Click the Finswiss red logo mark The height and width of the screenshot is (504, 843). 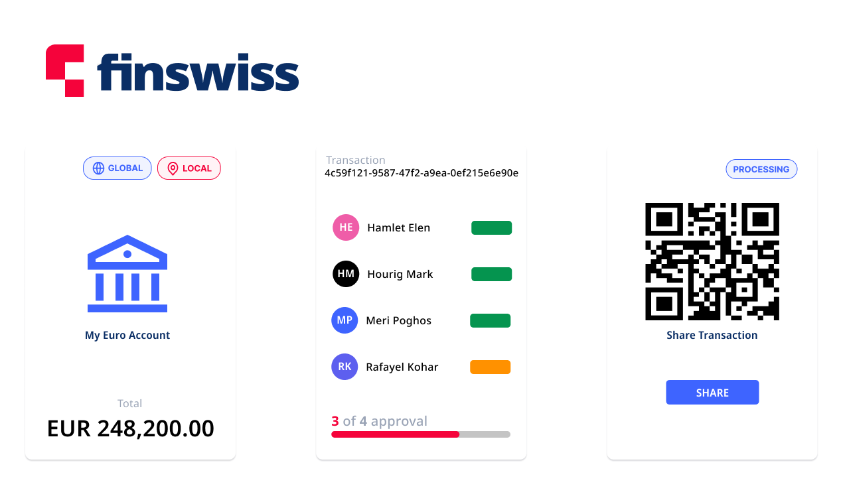(64, 70)
